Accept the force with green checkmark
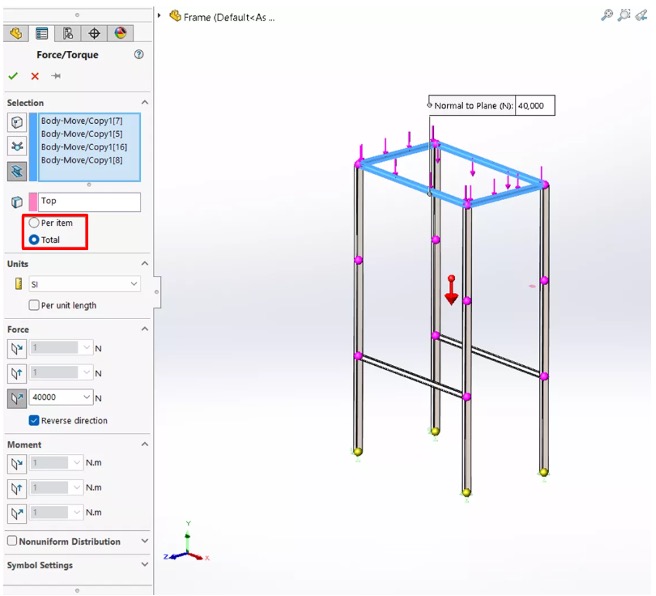 pos(13,76)
